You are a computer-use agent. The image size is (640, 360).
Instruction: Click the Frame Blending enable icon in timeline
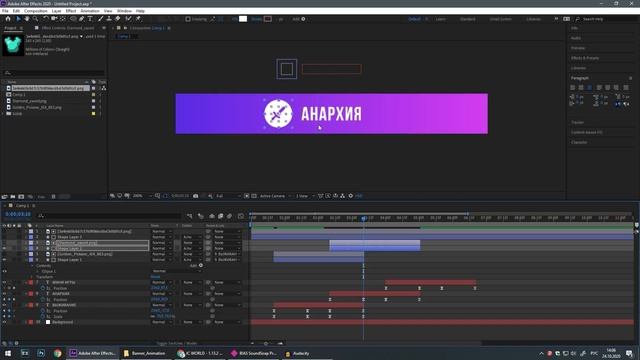(x=220, y=216)
